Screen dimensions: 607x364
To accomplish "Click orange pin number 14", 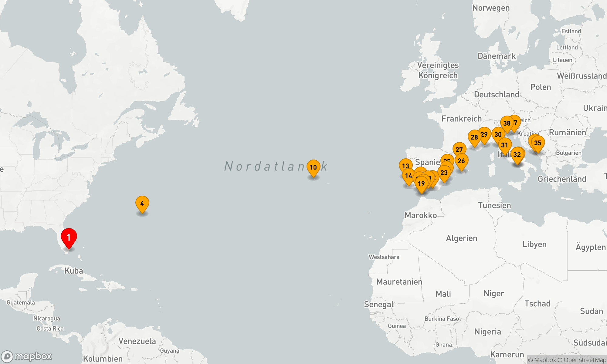I will coord(409,176).
